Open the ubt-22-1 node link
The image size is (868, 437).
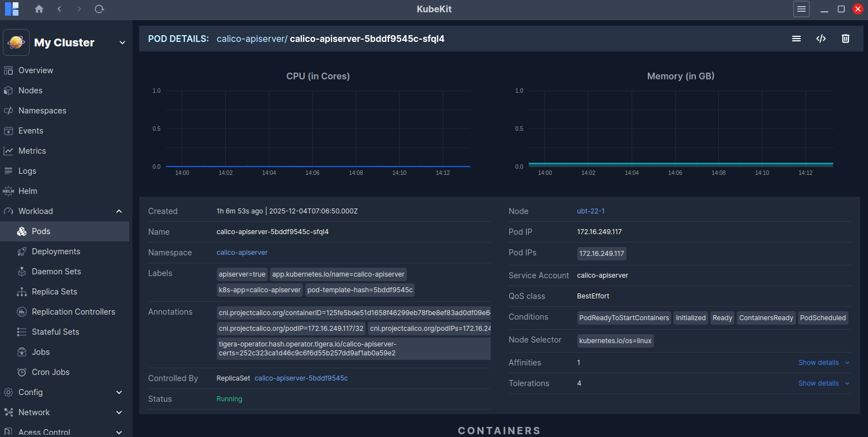(x=591, y=211)
